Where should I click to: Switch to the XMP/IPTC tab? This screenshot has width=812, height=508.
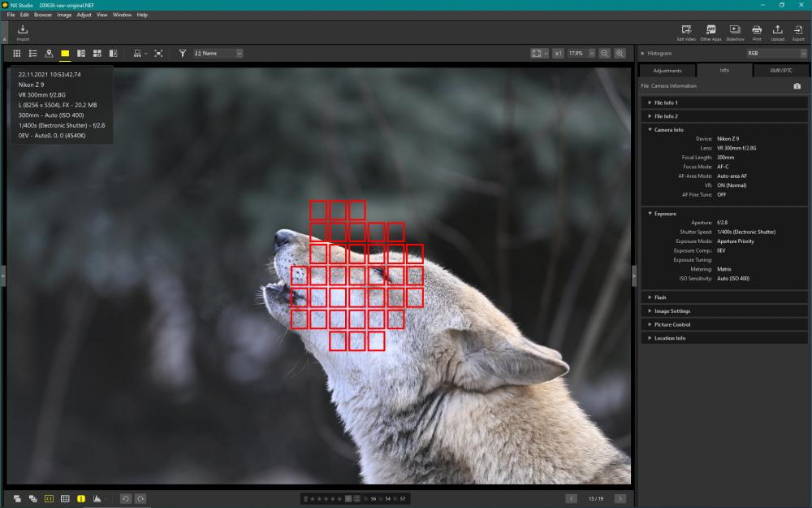coord(780,71)
